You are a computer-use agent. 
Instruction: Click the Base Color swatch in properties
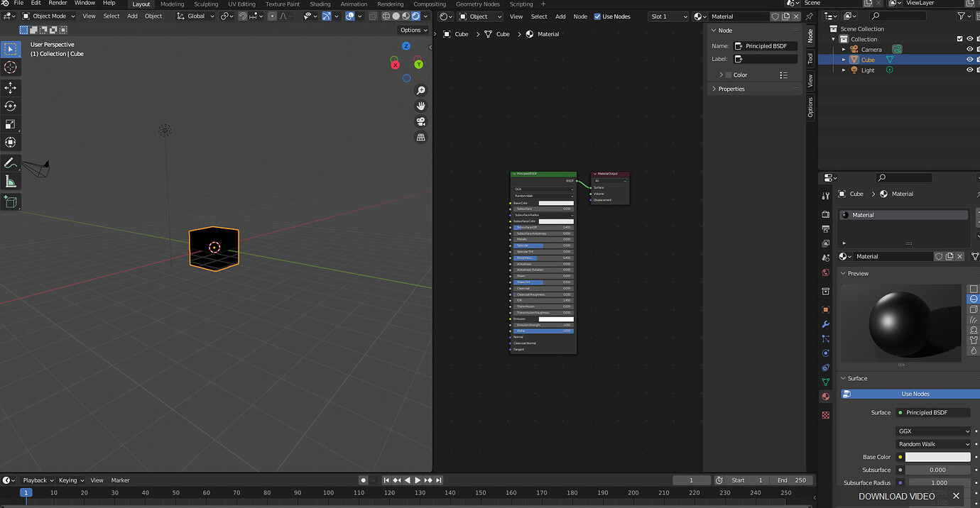(x=937, y=457)
